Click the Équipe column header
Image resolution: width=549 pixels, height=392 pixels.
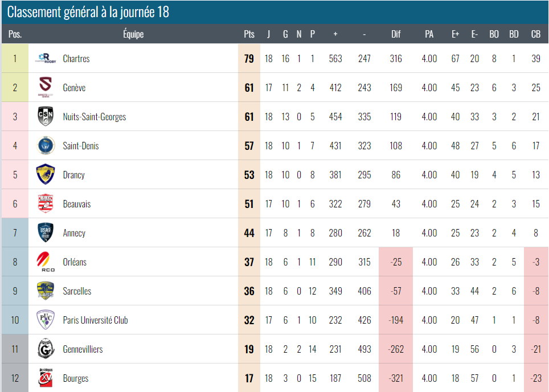coord(133,34)
